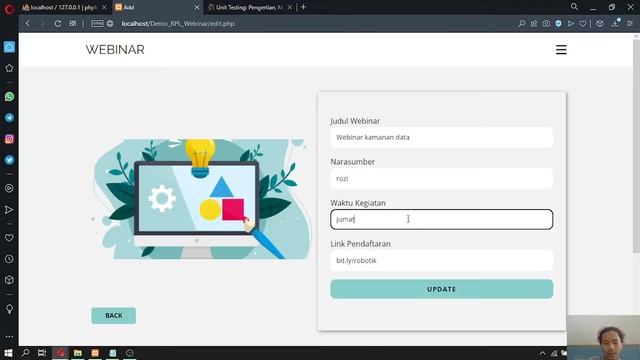Open Instagram in the Opera sidebar
This screenshot has height=360, width=640.
point(9,139)
